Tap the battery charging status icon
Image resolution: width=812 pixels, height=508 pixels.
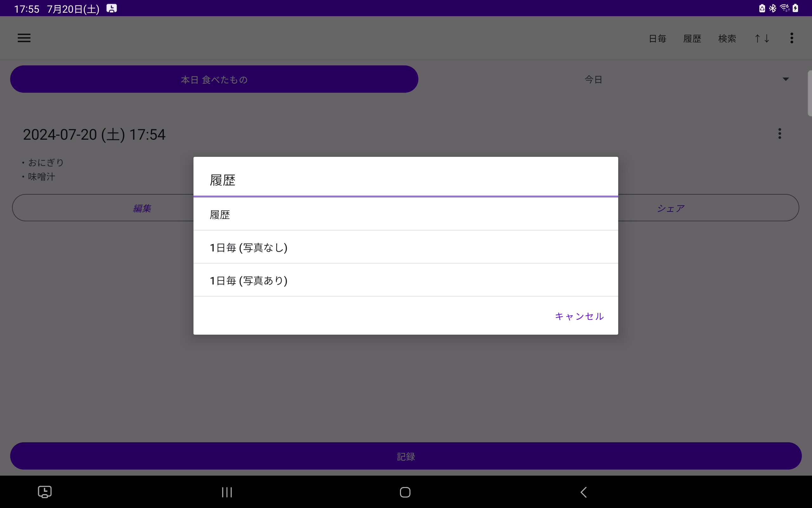point(795,8)
